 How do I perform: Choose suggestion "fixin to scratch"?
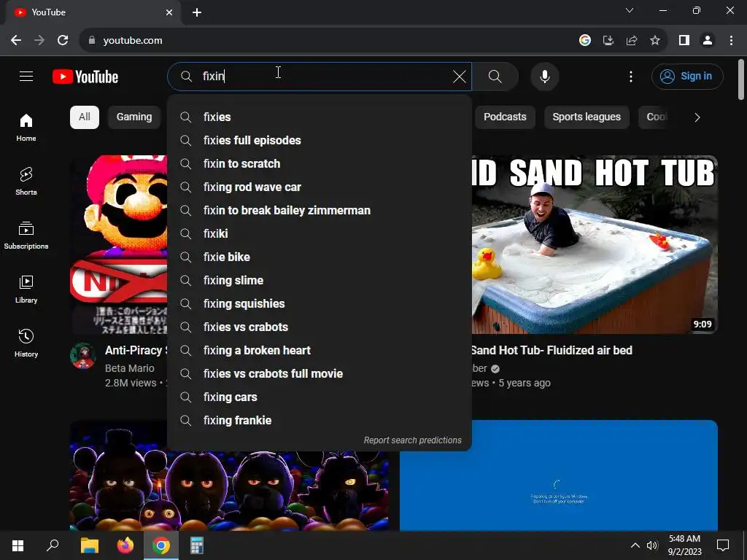320,164
